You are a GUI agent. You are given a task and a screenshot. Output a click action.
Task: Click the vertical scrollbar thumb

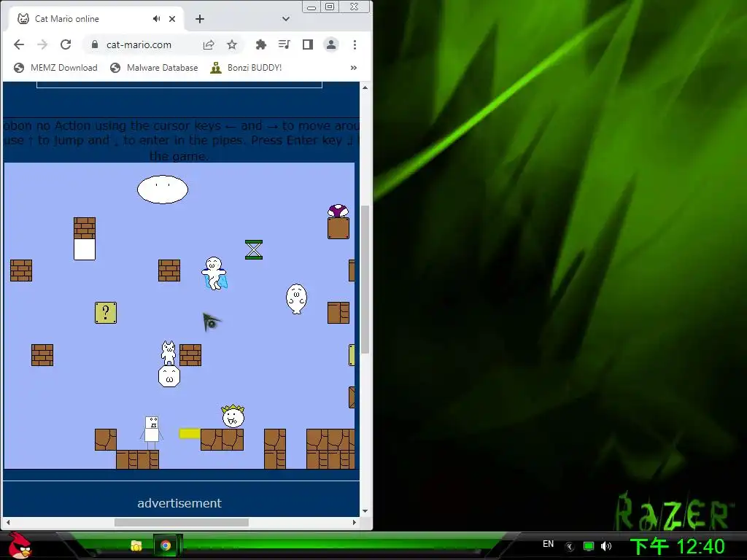365,279
